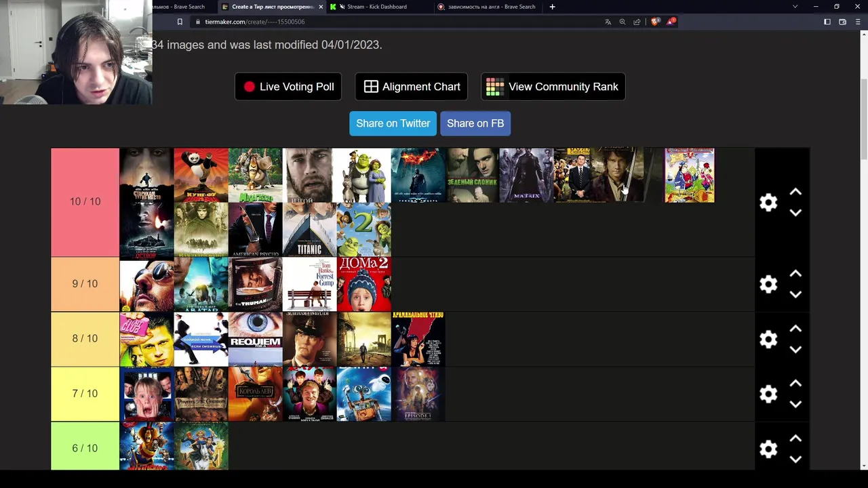Image resolution: width=868 pixels, height=488 pixels.
Task: Open Brave Shields lion icon
Action: click(x=655, y=22)
